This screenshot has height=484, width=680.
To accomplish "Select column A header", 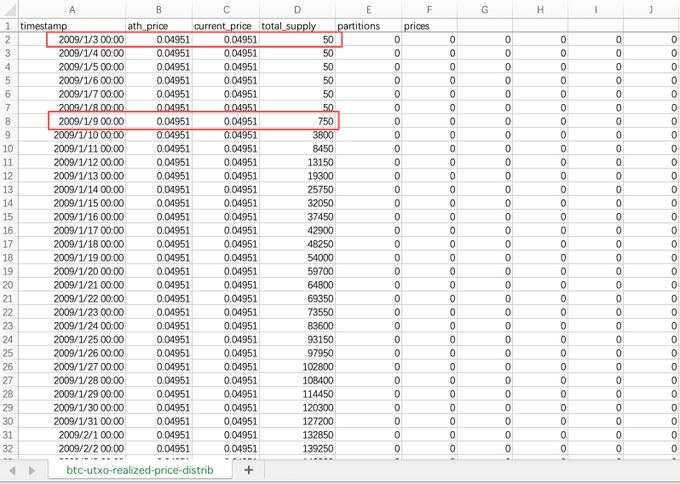I will [x=71, y=9].
